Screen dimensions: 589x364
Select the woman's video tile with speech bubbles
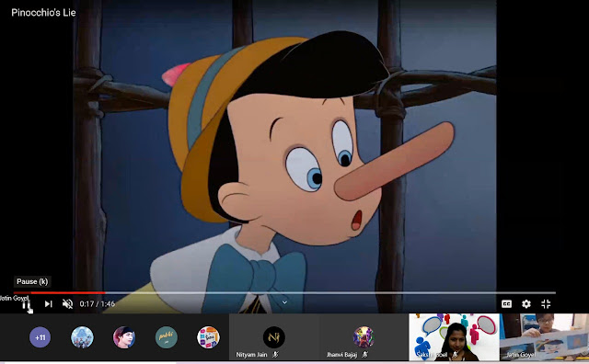point(454,337)
